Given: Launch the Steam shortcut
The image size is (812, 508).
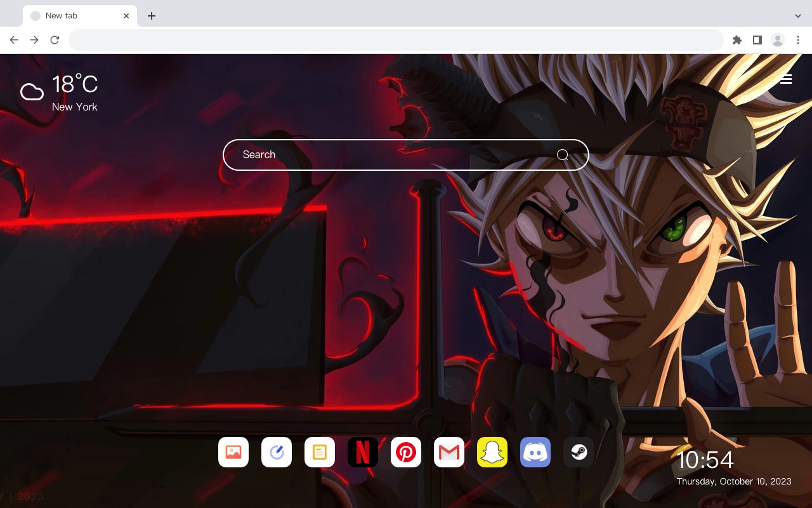Looking at the screenshot, I should 579,452.
